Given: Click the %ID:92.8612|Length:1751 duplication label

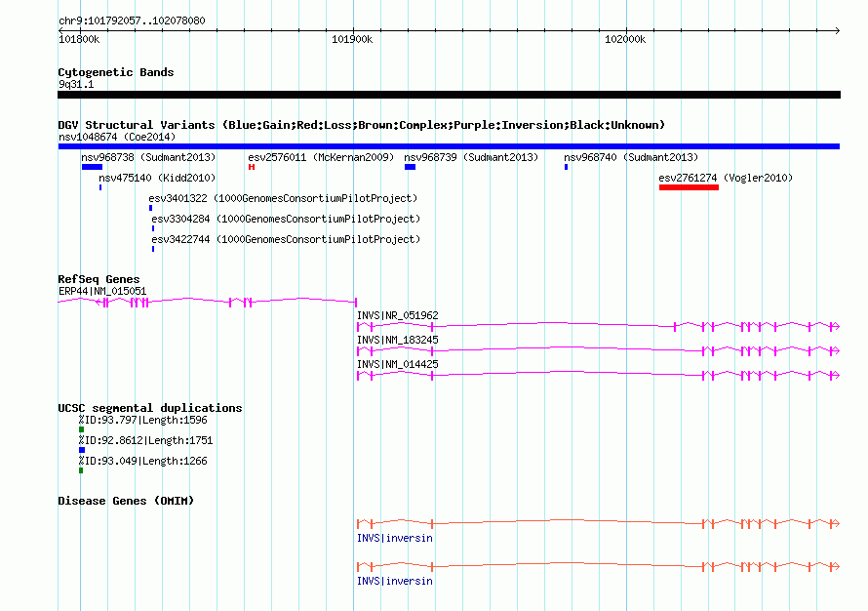Looking at the screenshot, I should coord(145,440).
